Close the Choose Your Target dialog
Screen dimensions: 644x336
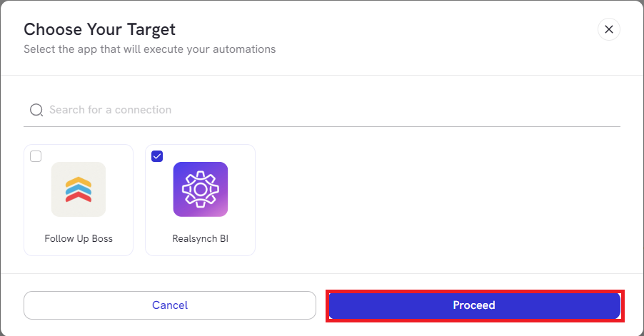[608, 29]
